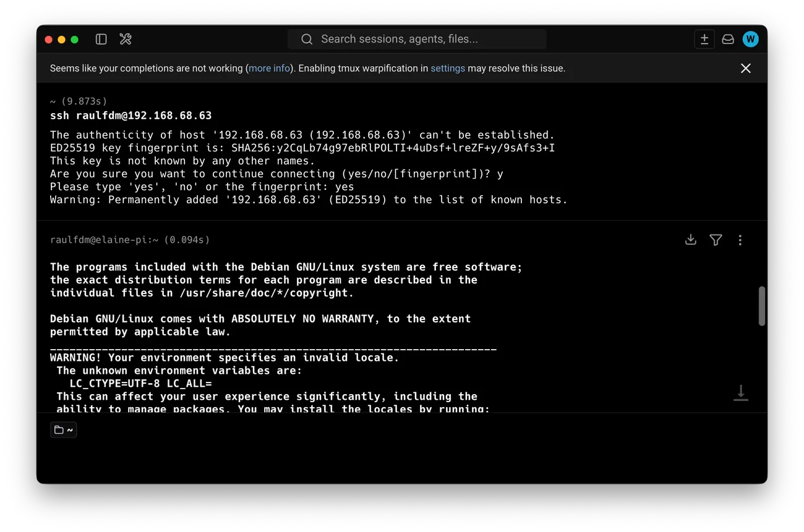The height and width of the screenshot is (532, 804).
Task: Click the '/usr/share/doc/*/copyright' line
Action: [x=202, y=293]
